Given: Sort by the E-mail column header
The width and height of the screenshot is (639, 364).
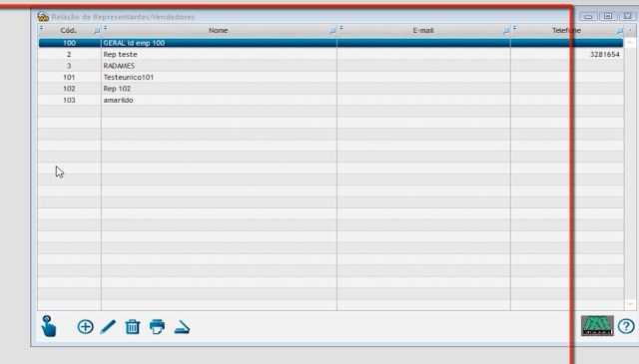Looking at the screenshot, I should 423,31.
